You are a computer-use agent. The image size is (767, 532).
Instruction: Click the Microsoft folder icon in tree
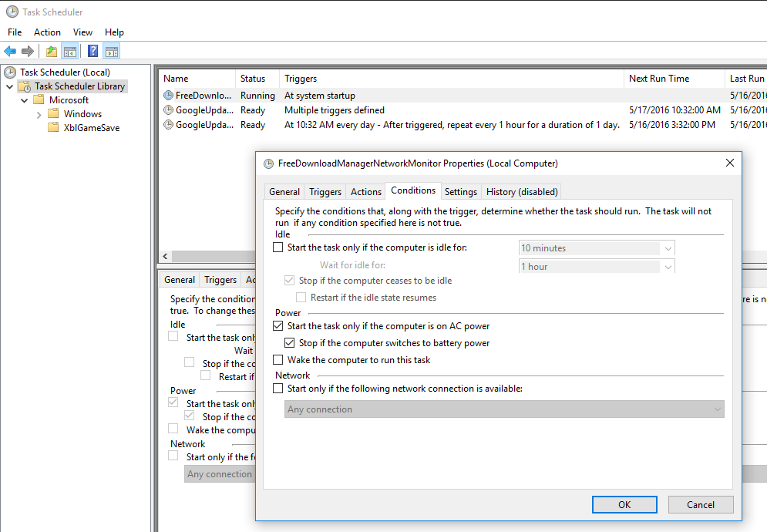click(x=39, y=99)
